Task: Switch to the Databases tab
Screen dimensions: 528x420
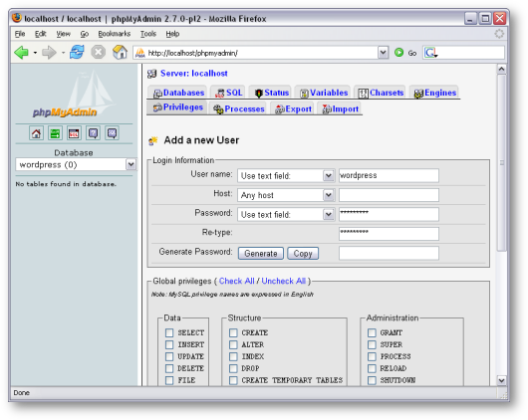Action: 178,93
